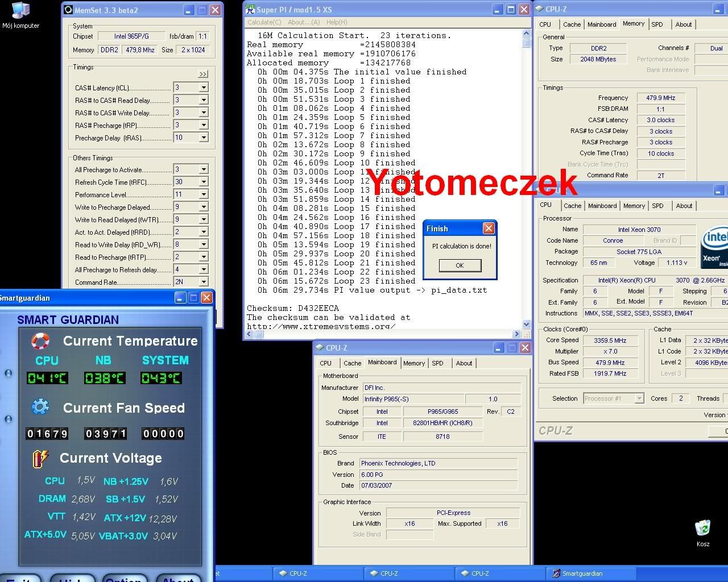
Task: Open Read to Write Delay (tRD_WR) dropdown
Action: (x=203, y=244)
